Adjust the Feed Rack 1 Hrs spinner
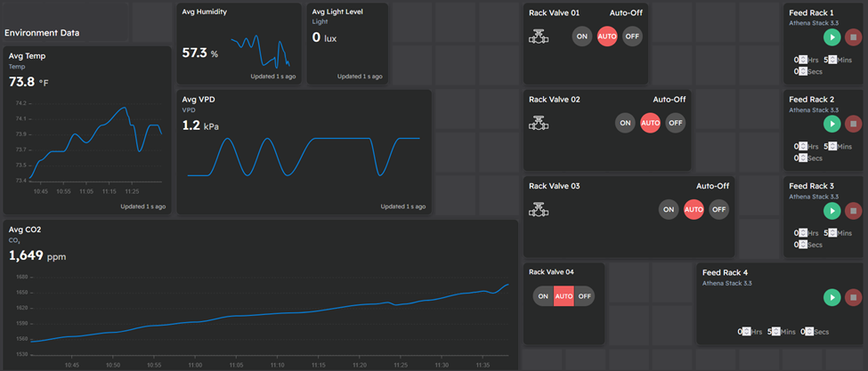This screenshot has width=868, height=371. [x=802, y=60]
